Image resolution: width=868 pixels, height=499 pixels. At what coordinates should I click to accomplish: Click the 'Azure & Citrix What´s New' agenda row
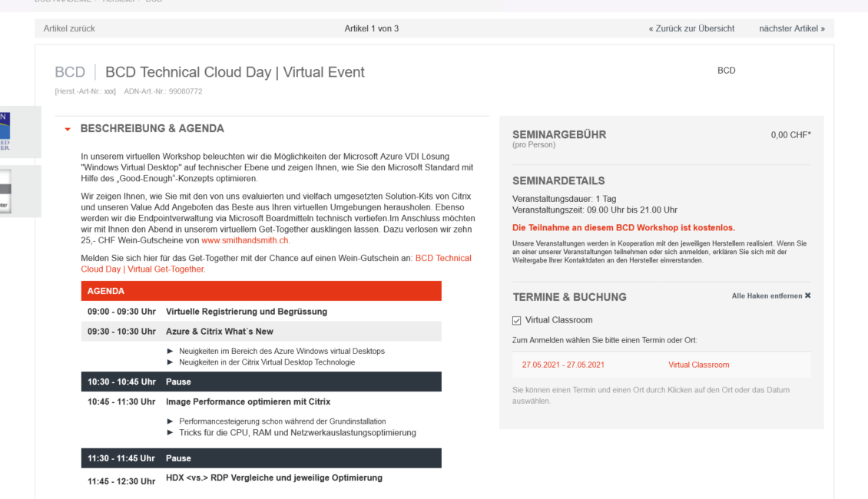(261, 332)
